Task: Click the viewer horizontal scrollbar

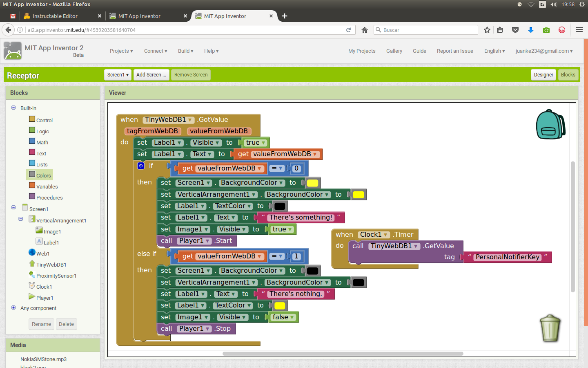Action: point(343,354)
